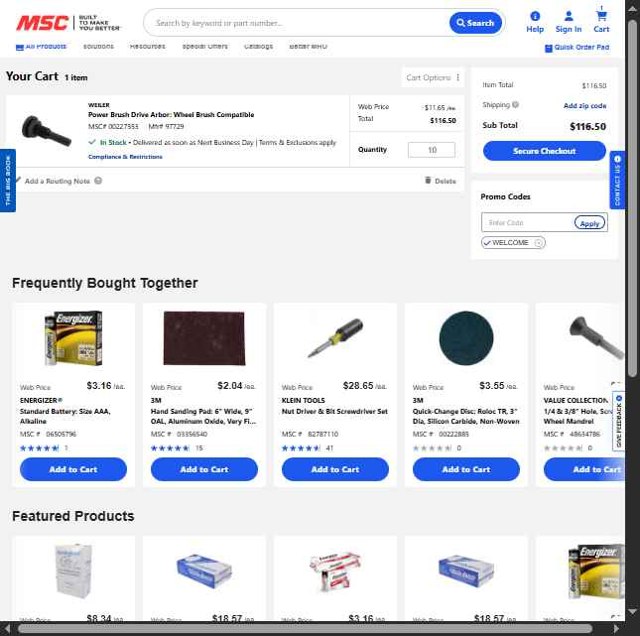This screenshot has height=636, width=640.
Task: Click Add zip code link
Action: tap(584, 106)
